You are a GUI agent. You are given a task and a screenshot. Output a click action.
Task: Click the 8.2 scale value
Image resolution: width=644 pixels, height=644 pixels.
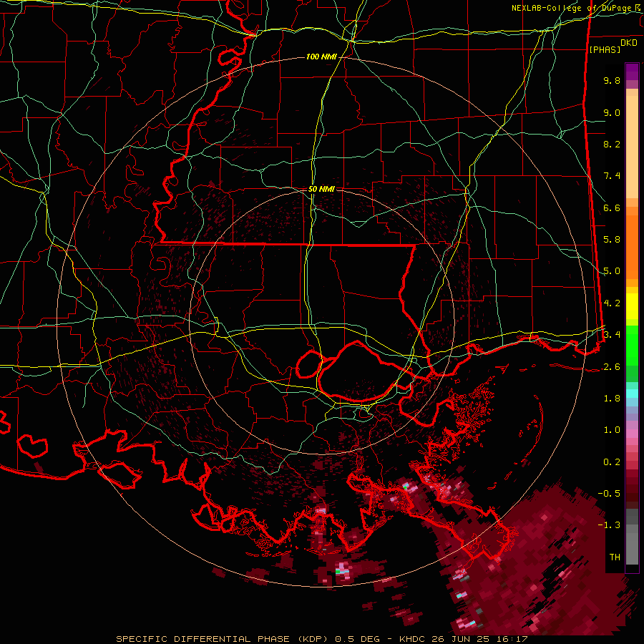pos(612,144)
